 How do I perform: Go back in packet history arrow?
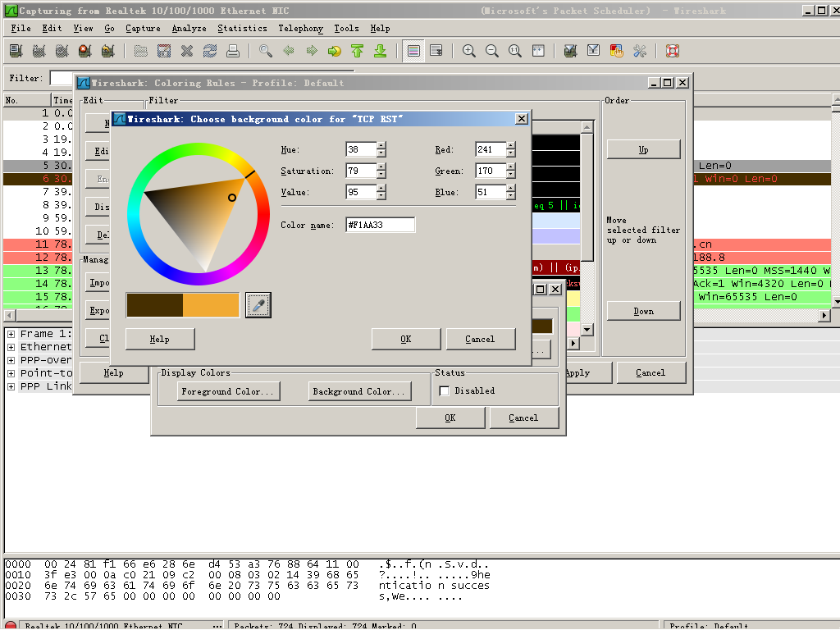click(289, 51)
